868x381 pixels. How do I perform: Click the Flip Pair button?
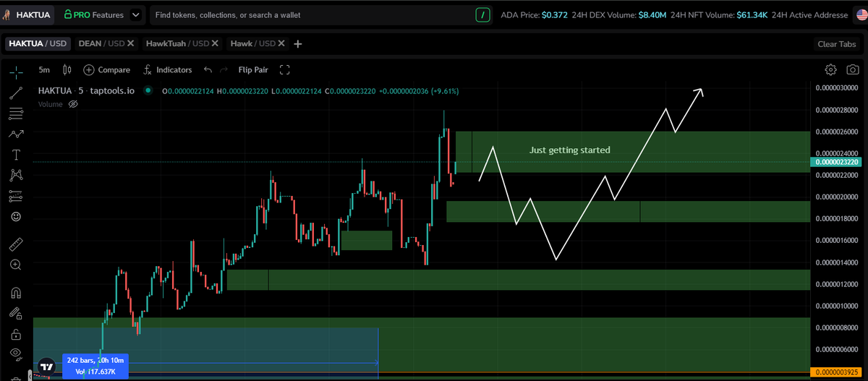pyautogui.click(x=253, y=70)
